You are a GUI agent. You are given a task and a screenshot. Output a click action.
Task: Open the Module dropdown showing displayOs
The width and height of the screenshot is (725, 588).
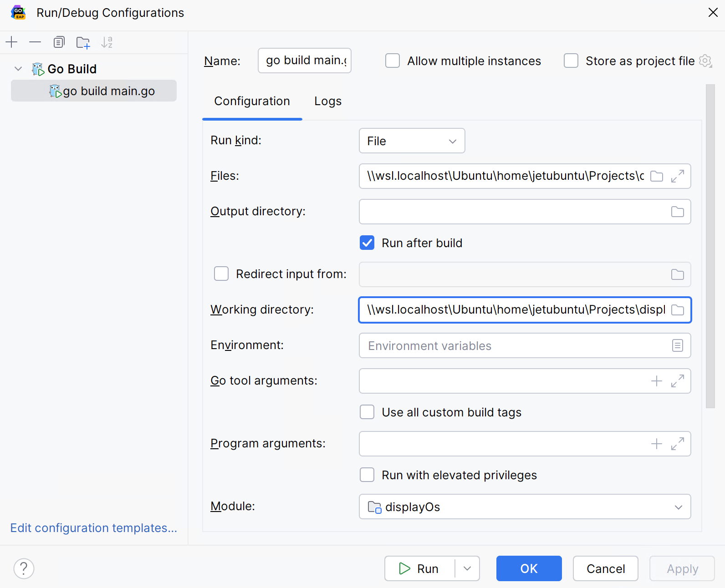(x=525, y=507)
